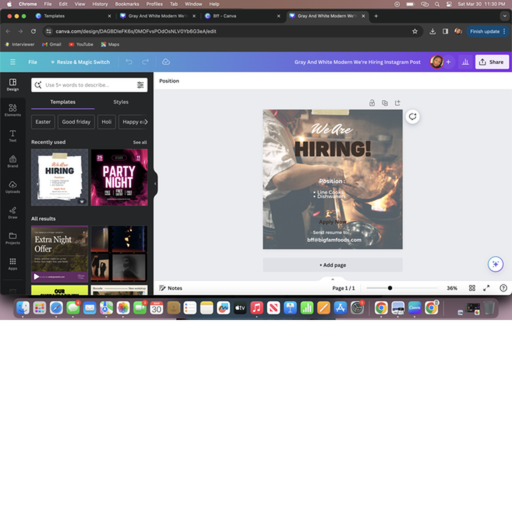Expand more template category chips arrow
Viewport: 512px width, 512px height.
[146, 122]
